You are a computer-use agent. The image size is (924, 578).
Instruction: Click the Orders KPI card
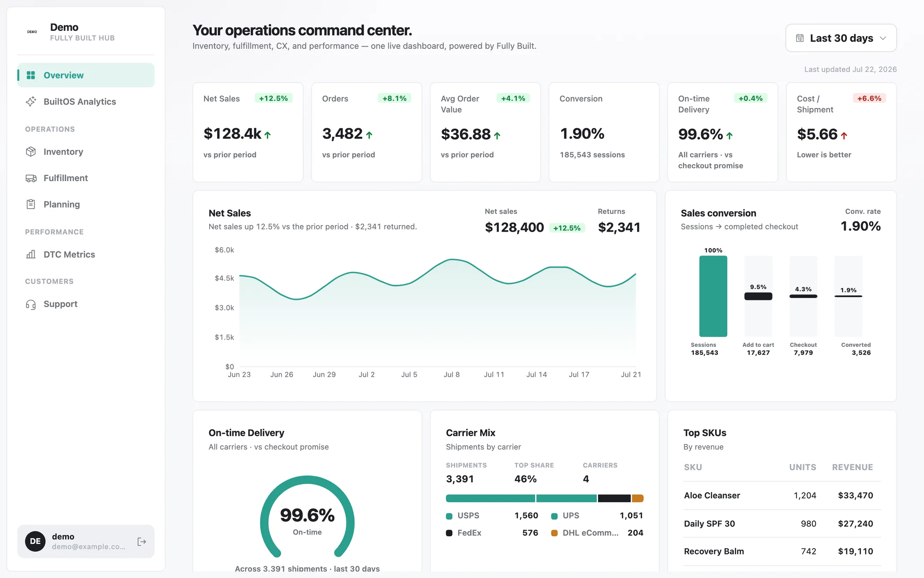pyautogui.click(x=367, y=132)
